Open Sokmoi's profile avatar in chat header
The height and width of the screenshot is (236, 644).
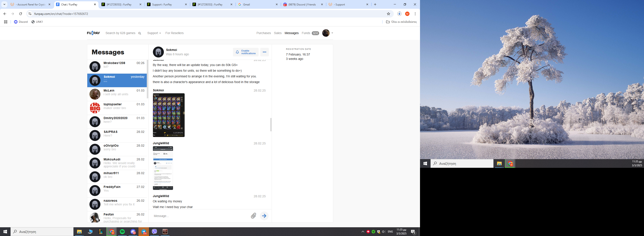158,52
